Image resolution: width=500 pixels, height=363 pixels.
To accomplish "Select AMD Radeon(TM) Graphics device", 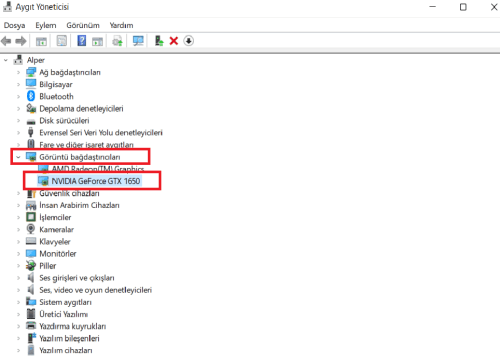I will tap(98, 169).
